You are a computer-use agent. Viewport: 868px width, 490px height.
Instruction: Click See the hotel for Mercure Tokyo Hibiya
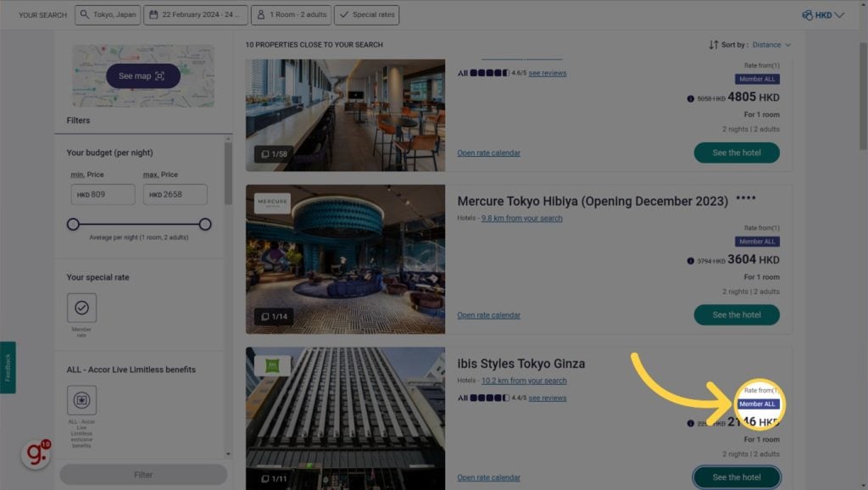coord(737,315)
